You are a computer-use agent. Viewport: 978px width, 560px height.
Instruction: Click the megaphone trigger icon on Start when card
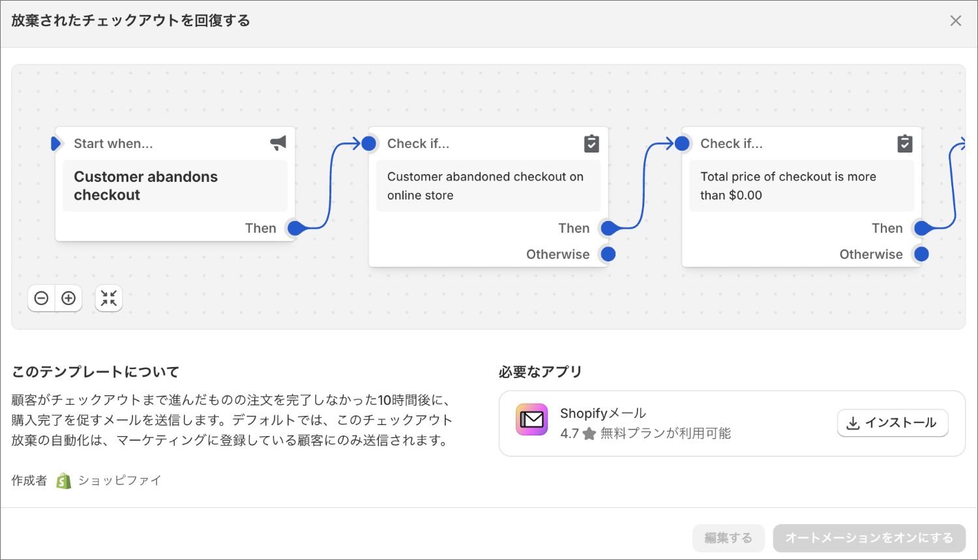click(x=278, y=143)
